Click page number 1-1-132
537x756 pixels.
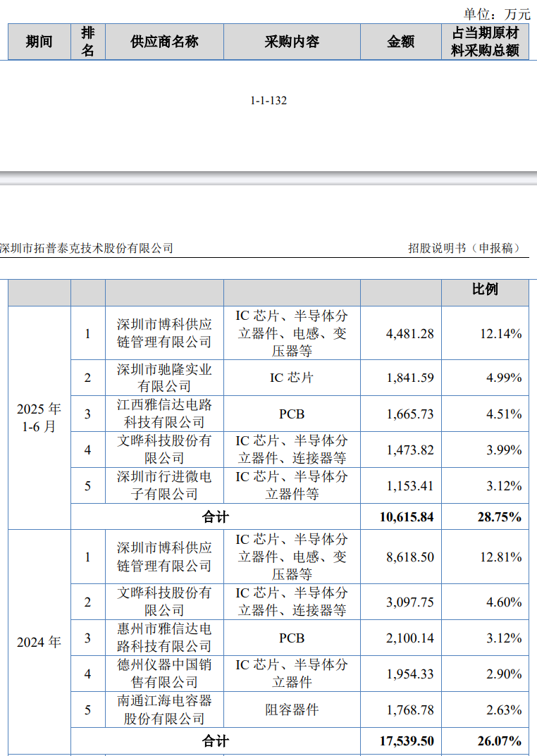268,101
